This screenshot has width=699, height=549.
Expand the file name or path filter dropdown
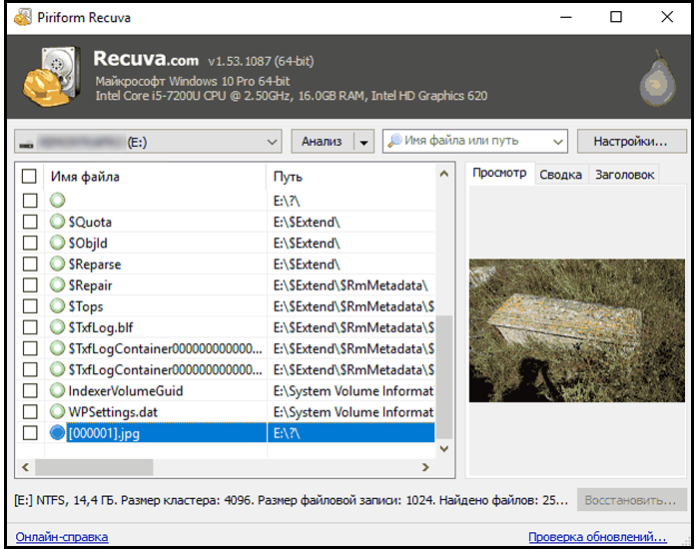click(558, 142)
